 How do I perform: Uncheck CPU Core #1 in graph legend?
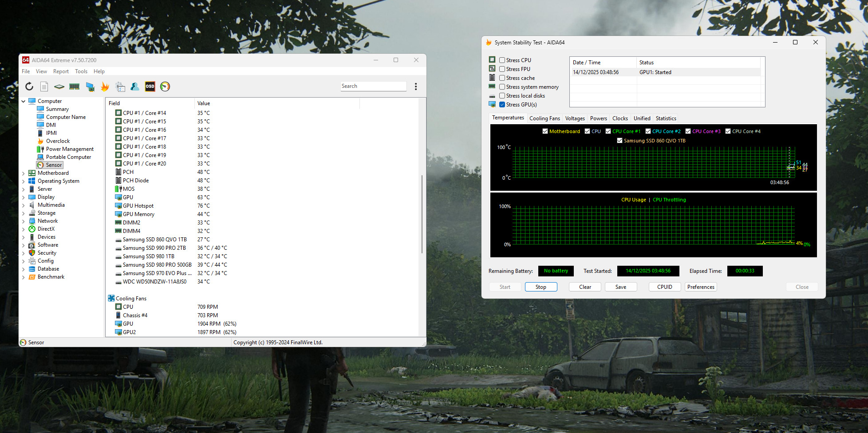pyautogui.click(x=608, y=131)
